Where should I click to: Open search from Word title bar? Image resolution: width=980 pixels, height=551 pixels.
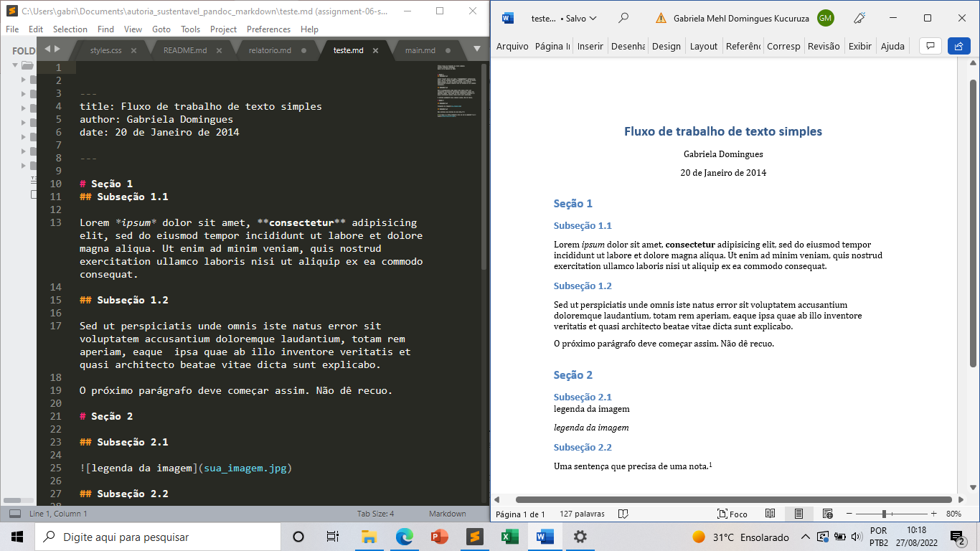623,18
